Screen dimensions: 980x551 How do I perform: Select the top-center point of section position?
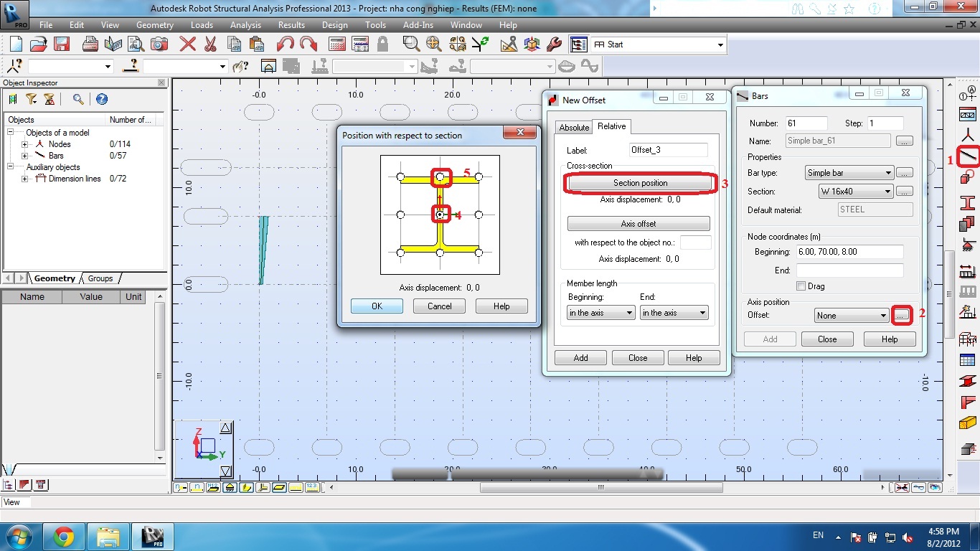440,176
